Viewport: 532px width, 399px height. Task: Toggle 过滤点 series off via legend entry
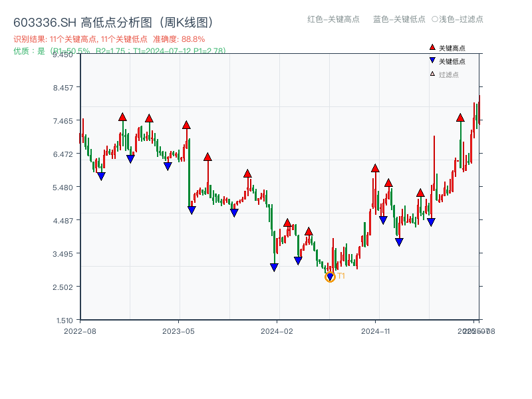point(450,73)
